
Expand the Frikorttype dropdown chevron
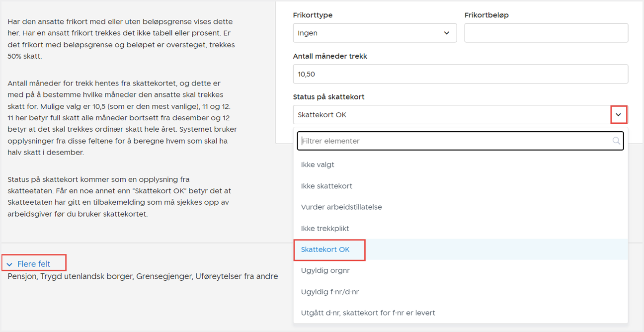click(446, 33)
